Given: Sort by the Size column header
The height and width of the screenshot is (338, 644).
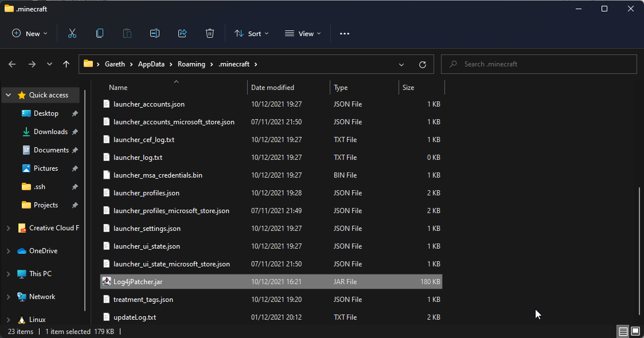Looking at the screenshot, I should [408, 88].
